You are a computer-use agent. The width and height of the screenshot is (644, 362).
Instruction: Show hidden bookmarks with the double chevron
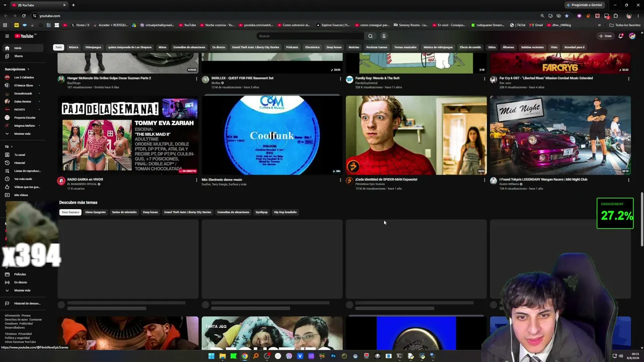599,25
